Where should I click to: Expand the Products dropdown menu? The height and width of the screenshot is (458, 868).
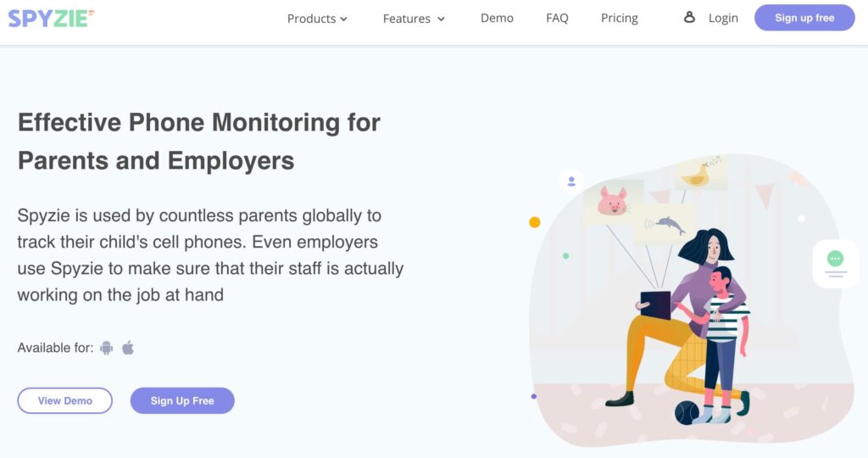coord(317,19)
